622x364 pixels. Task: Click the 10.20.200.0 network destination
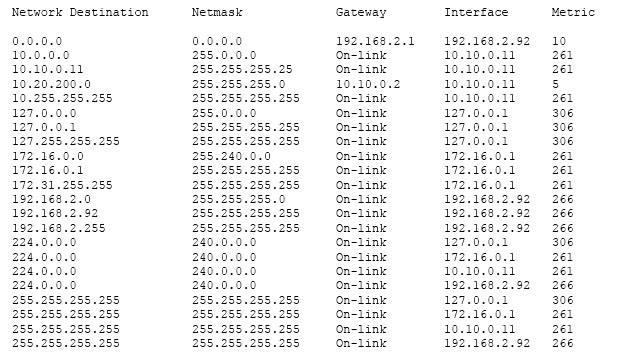[51, 84]
